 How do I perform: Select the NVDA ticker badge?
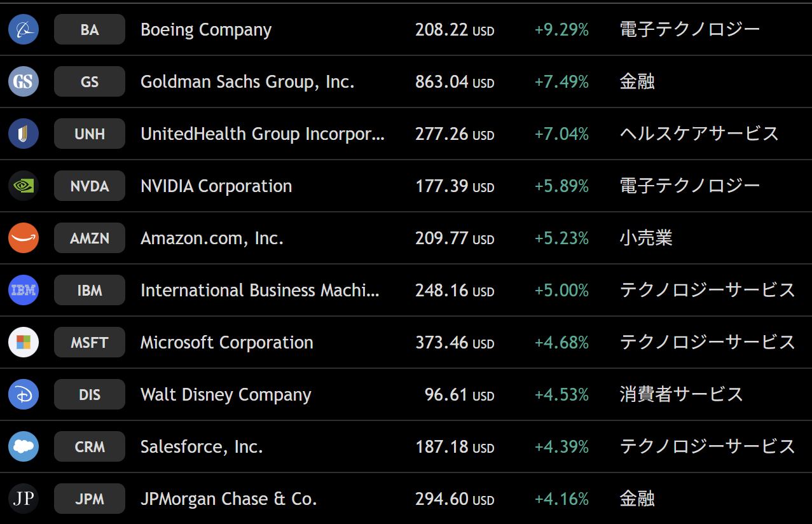(90, 186)
